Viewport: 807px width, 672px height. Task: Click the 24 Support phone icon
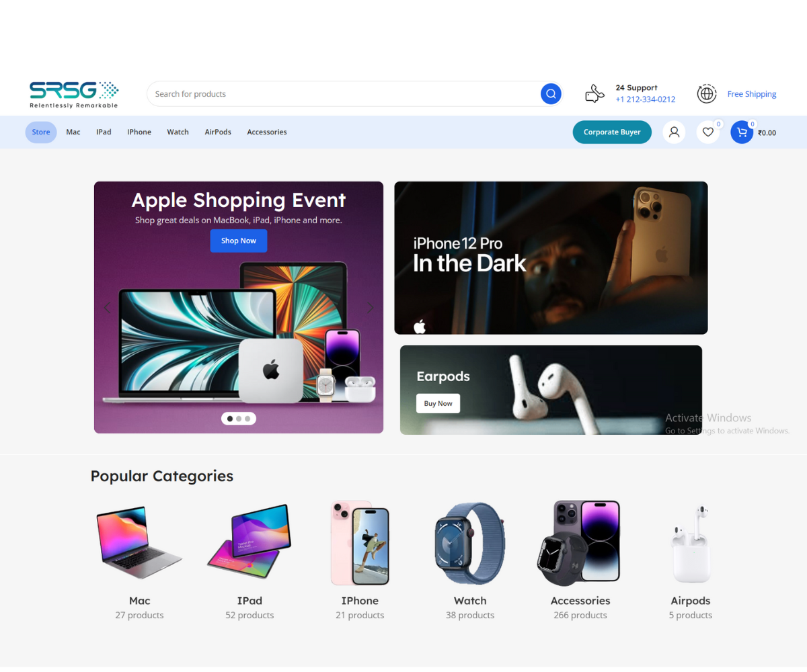click(594, 94)
